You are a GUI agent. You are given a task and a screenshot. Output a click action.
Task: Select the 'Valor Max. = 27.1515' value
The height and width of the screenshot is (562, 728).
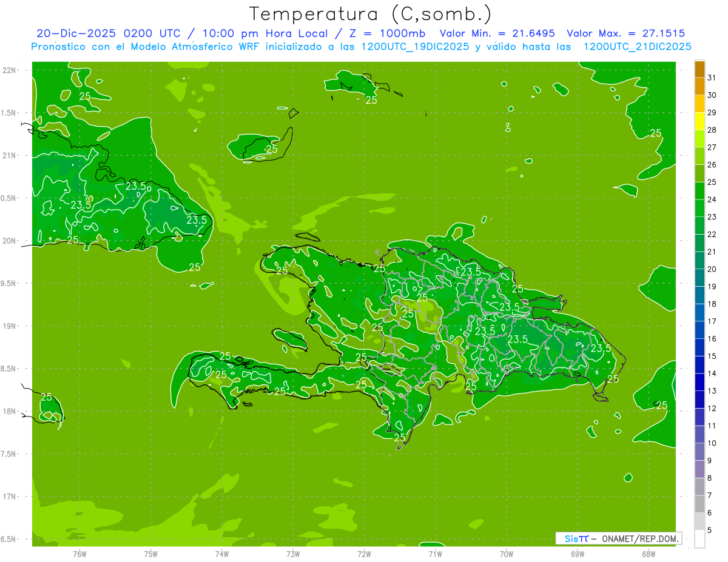pos(625,33)
